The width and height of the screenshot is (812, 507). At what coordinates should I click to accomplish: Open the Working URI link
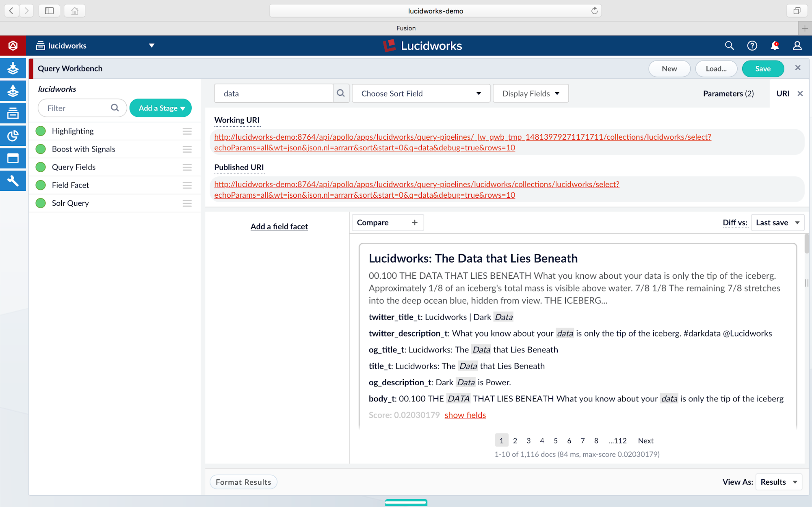click(463, 142)
